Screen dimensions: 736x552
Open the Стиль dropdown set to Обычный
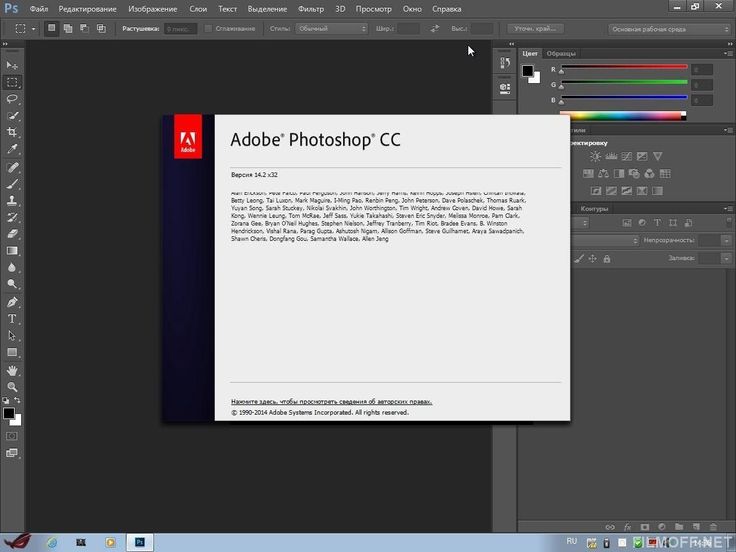[x=331, y=29]
